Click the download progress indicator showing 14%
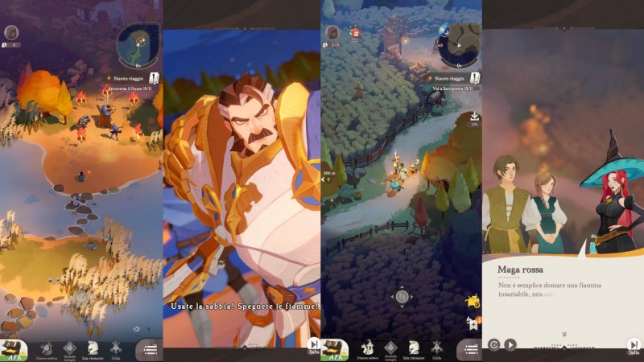This screenshot has width=644, height=362. click(x=473, y=119)
